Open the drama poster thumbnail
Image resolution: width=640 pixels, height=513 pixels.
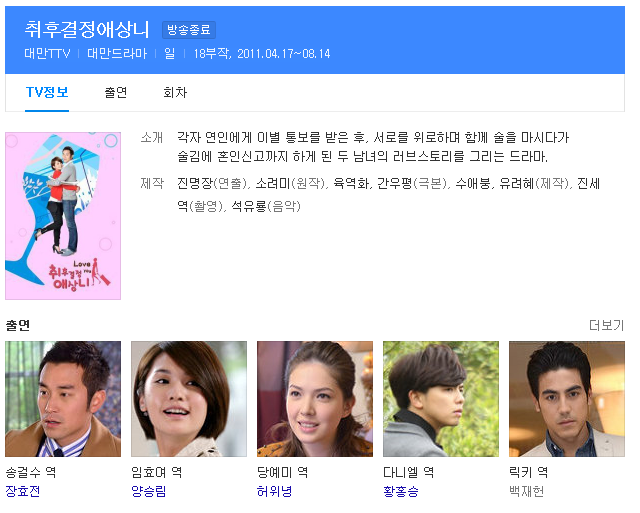[x=63, y=216]
